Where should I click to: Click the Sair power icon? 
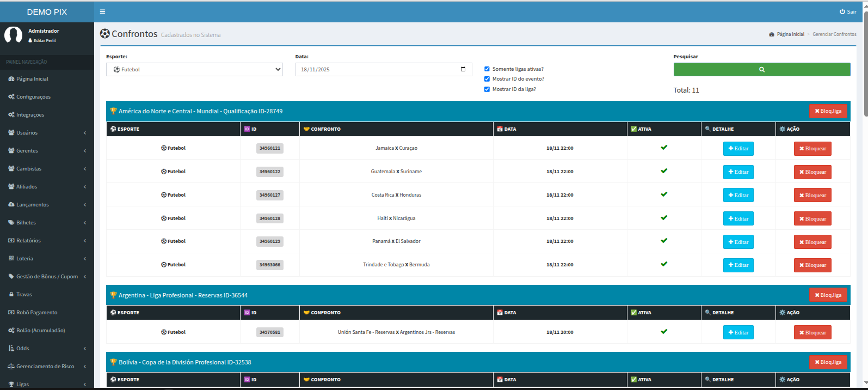(842, 11)
